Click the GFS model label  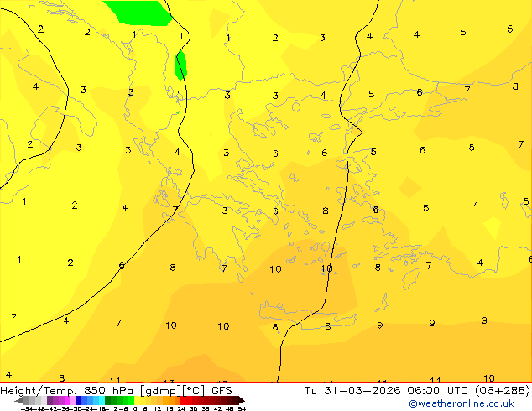click(222, 391)
